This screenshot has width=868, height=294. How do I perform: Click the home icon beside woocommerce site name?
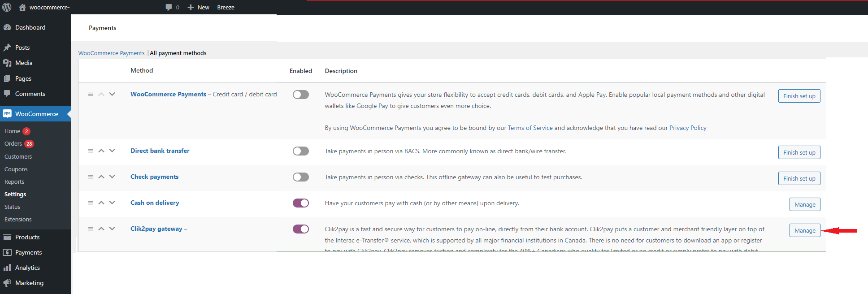[x=22, y=7]
